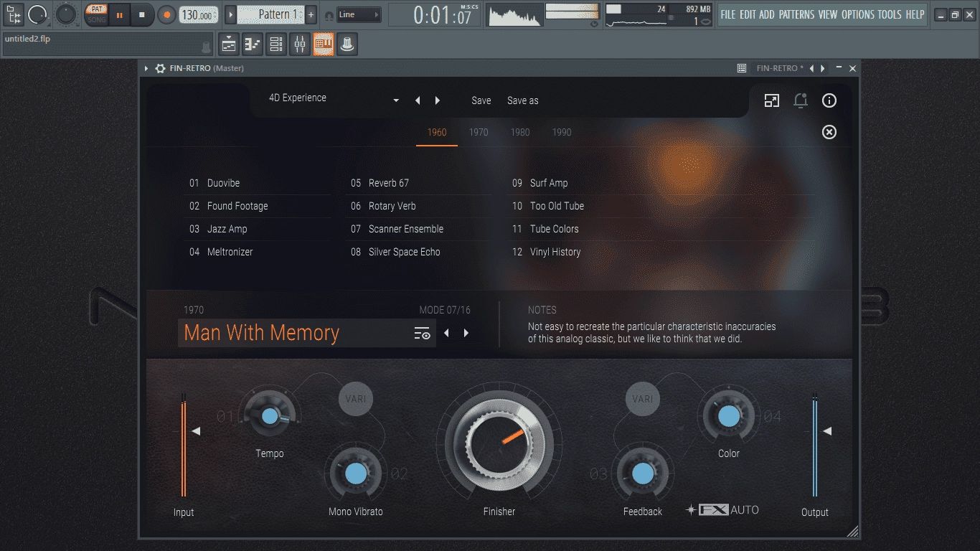The width and height of the screenshot is (980, 551).
Task: Click the record button
Action: (x=166, y=14)
